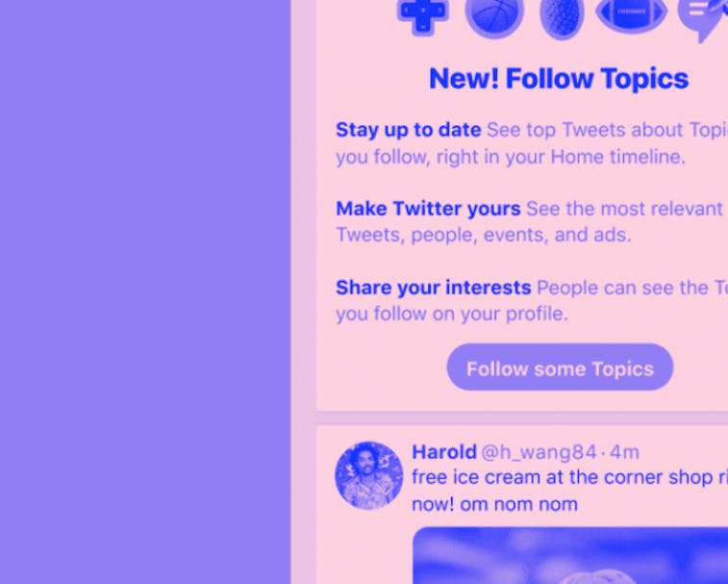This screenshot has height=584, width=728.
Task: Click the speech bubble topic icon
Action: (702, 17)
